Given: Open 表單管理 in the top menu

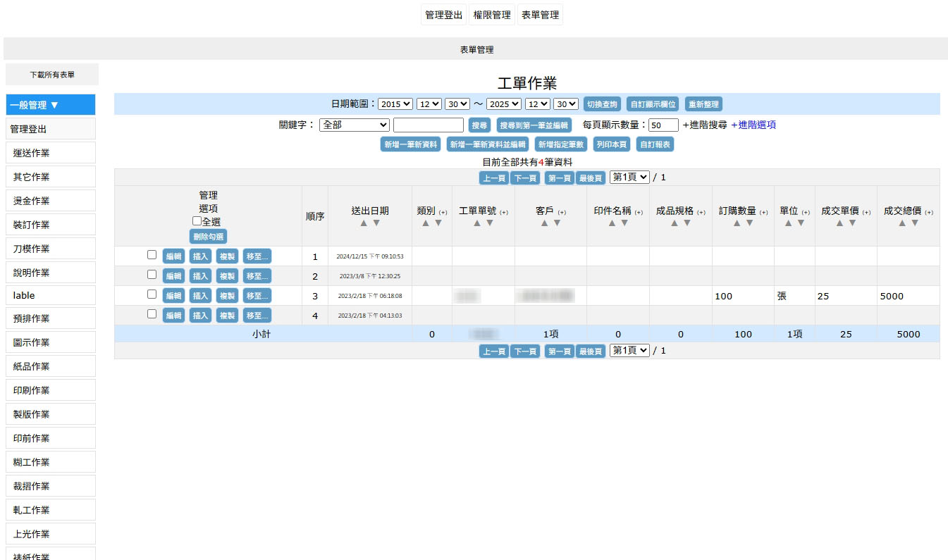Looking at the screenshot, I should pos(540,15).
